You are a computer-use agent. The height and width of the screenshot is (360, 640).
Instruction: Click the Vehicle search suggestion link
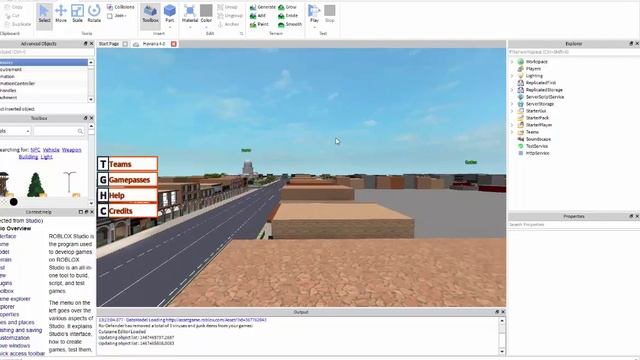pyautogui.click(x=51, y=150)
